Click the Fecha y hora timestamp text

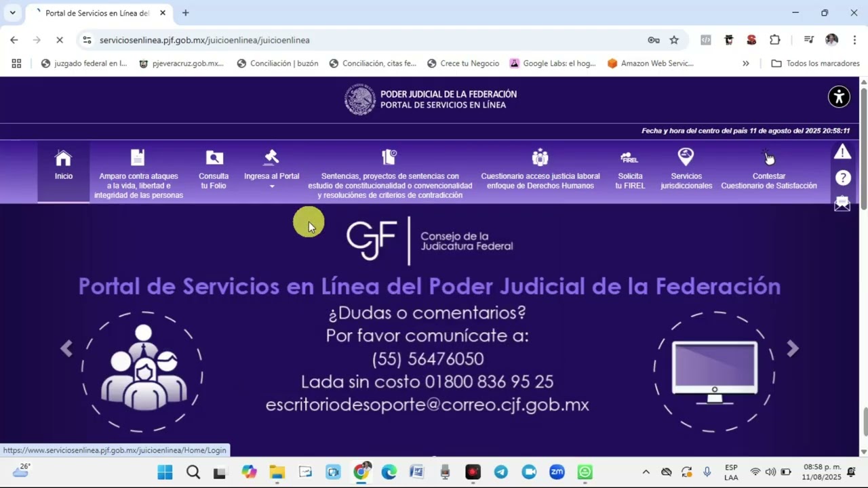[x=745, y=131]
